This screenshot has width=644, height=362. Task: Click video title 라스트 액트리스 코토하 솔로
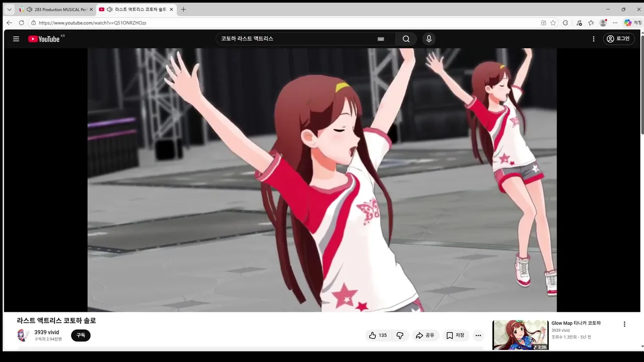(x=56, y=320)
